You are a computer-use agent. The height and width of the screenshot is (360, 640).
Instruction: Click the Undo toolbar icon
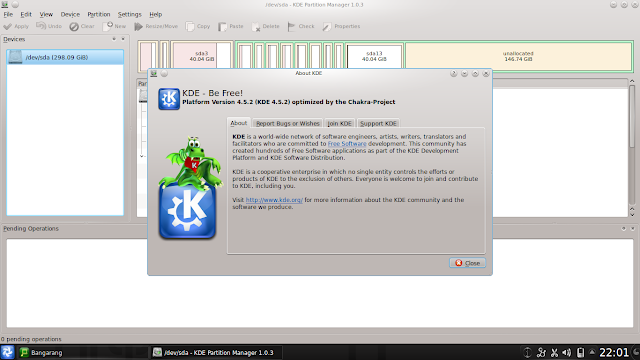click(40, 26)
